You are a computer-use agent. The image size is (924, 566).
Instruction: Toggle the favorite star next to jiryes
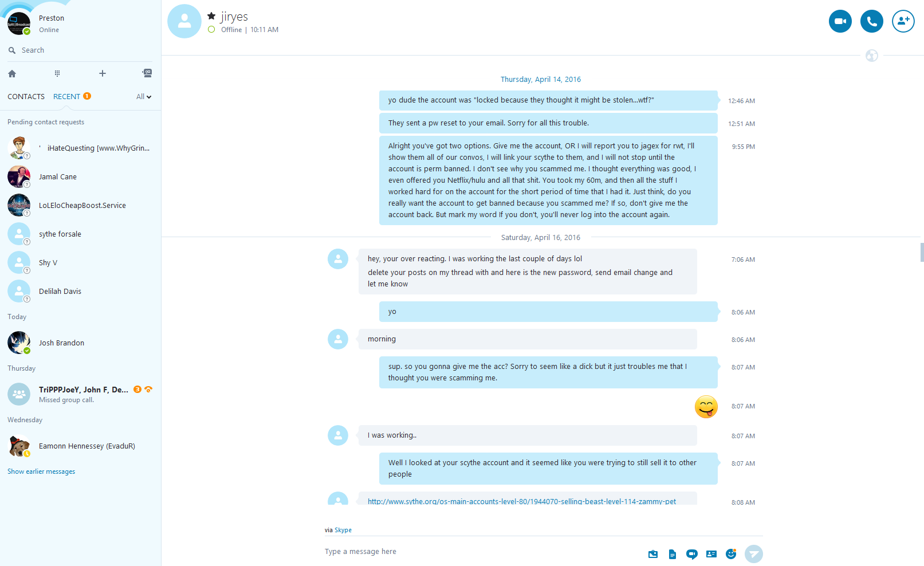211,16
